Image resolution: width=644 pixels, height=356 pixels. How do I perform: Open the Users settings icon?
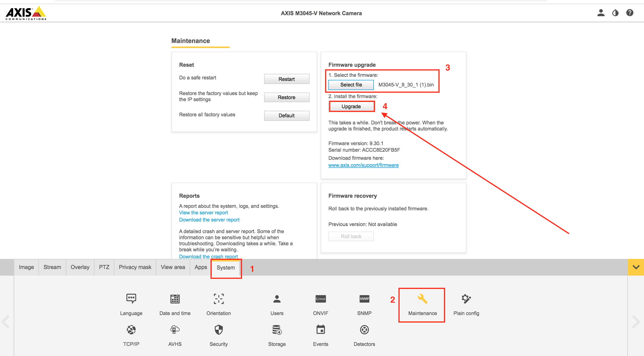[x=277, y=299]
